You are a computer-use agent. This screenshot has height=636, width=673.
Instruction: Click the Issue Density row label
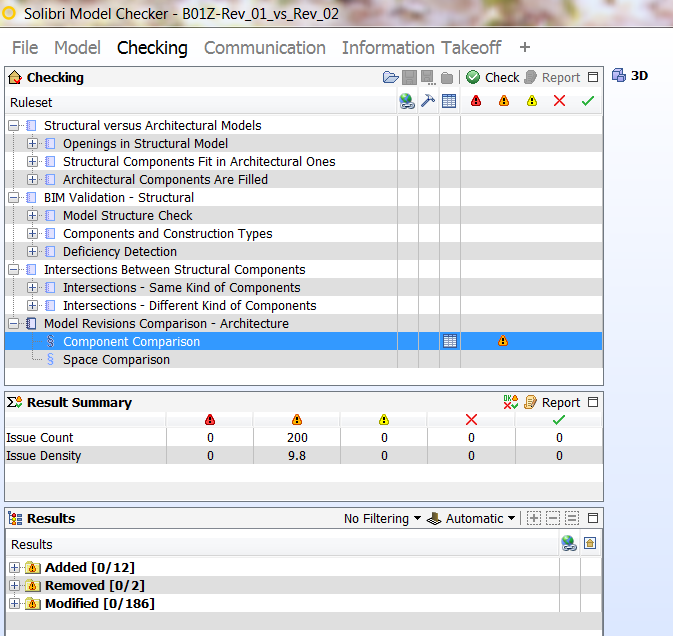tap(43, 456)
